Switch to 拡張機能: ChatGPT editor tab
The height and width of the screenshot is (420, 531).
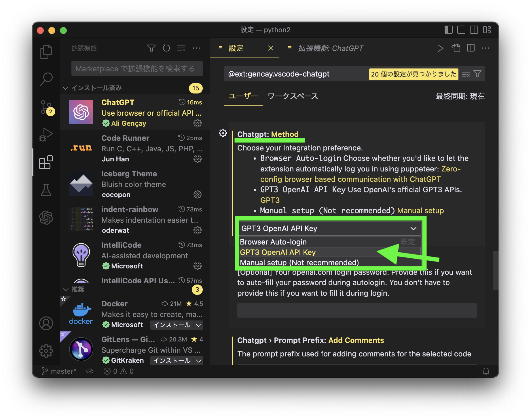coord(331,48)
